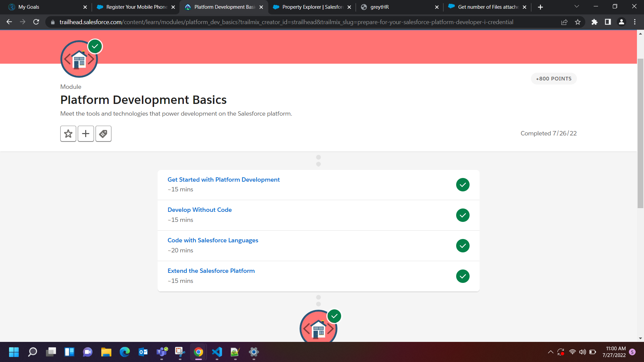
Task: Reload the current page
Action: pos(36,22)
